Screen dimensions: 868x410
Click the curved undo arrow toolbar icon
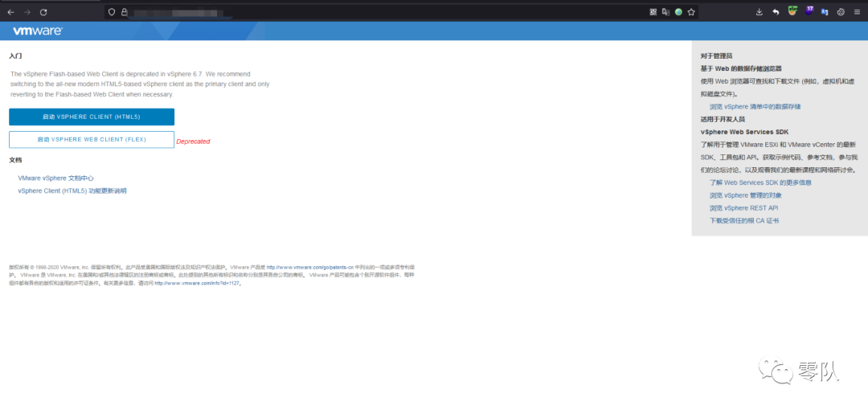[x=776, y=11]
